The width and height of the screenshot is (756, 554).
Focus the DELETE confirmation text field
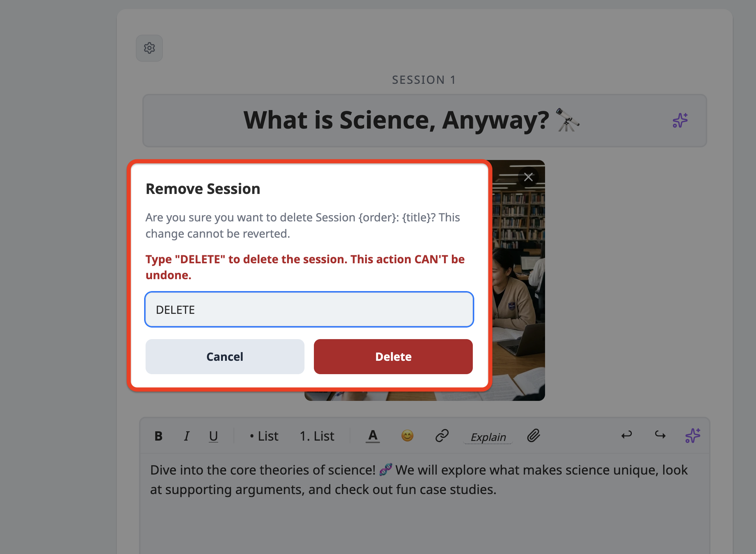click(309, 310)
